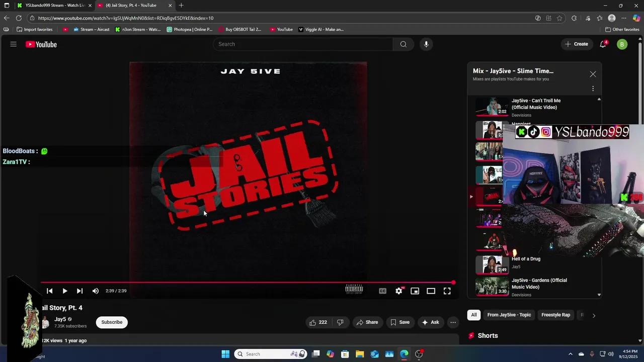Viewport: 644px width, 362px height.
Task: Share the Jail Story, Pt. 4 video
Action: tap(367, 322)
